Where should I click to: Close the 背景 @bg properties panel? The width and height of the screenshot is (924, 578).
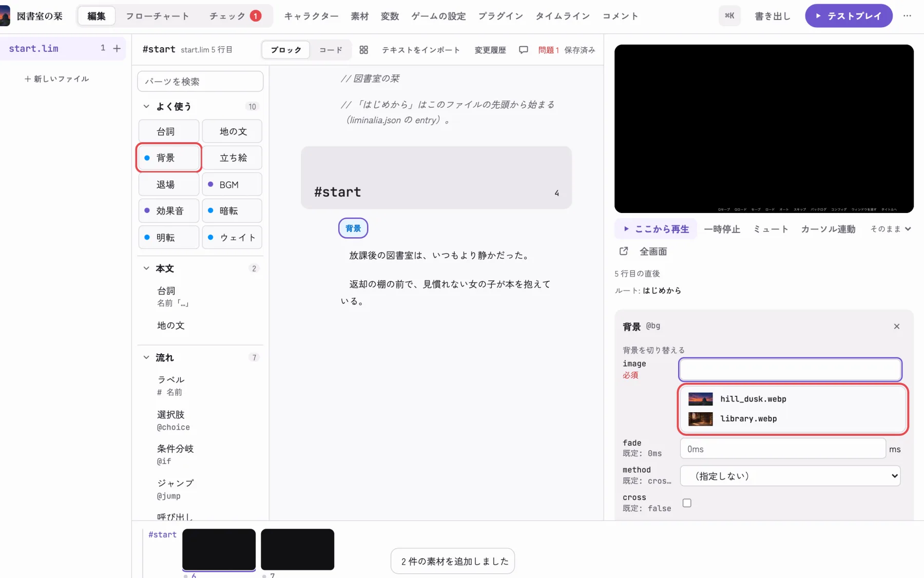896,326
